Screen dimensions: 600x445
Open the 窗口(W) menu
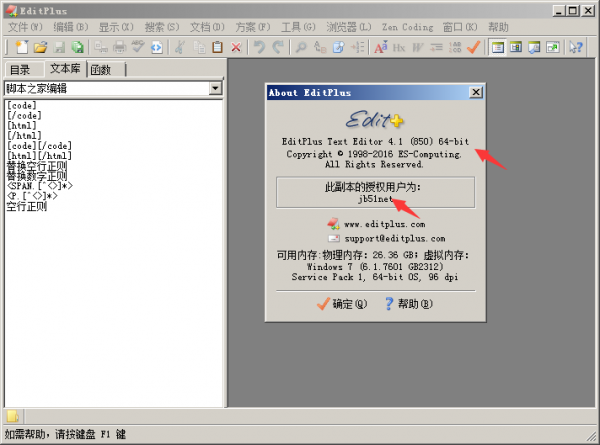460,27
